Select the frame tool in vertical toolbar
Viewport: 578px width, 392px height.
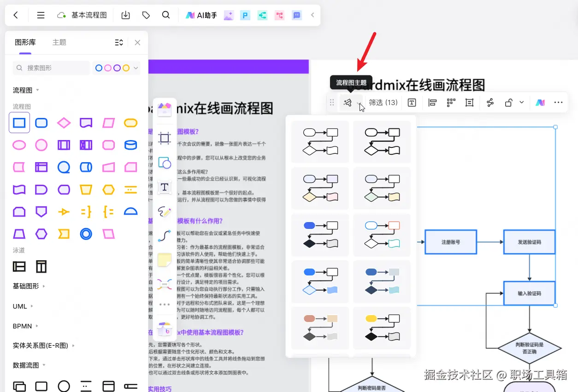(165, 138)
